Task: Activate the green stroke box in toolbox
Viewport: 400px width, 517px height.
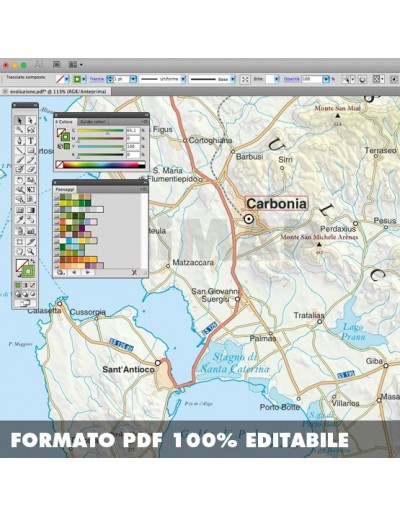Action: [x=28, y=271]
